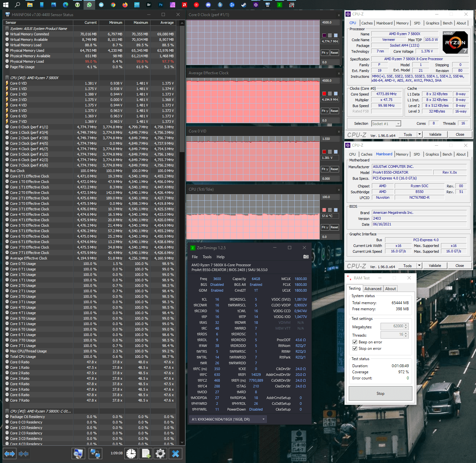Click HWiNFO collapse-columns inward arrows icon
Viewport: 476px width, 463px height.
click(x=24, y=454)
